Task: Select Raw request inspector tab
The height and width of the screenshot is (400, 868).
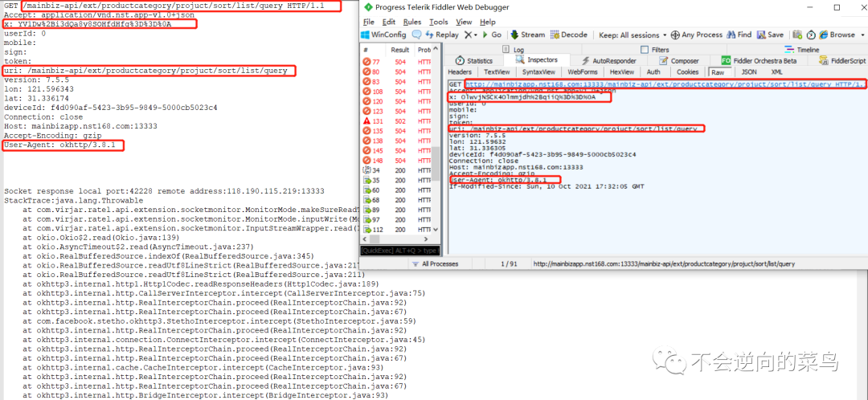Action: (x=718, y=72)
